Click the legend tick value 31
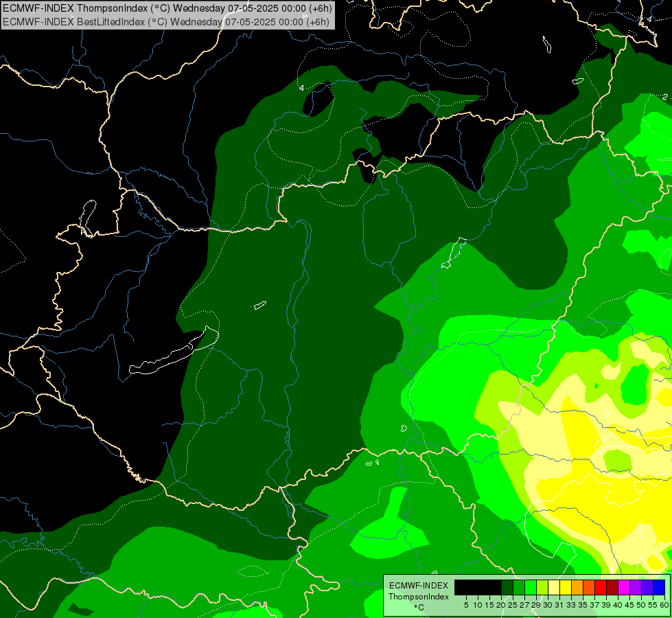Image resolution: width=672 pixels, height=618 pixels. point(559,605)
